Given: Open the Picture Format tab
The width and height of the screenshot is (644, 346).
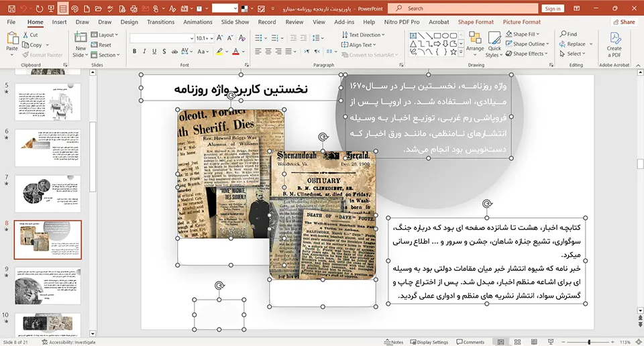Looking at the screenshot, I should [x=522, y=22].
